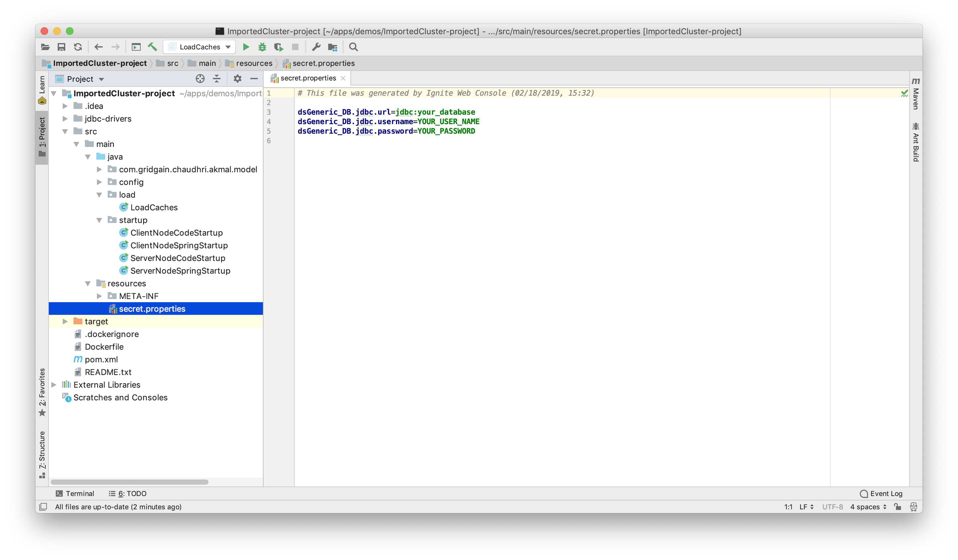Click the Debug bug icon
This screenshot has height=560, width=958.
tap(262, 47)
